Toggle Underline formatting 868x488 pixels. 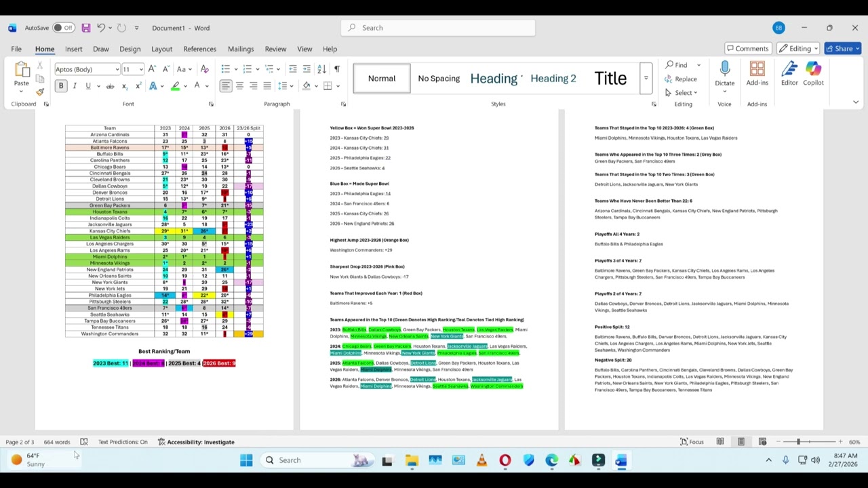88,86
